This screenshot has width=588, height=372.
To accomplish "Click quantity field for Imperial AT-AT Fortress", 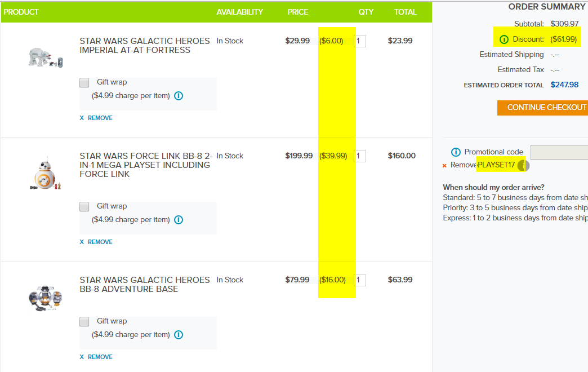I will coord(360,41).
